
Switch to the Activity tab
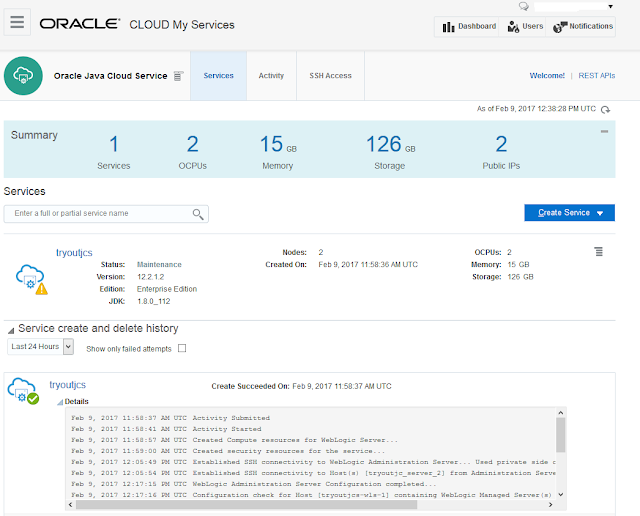pos(271,76)
